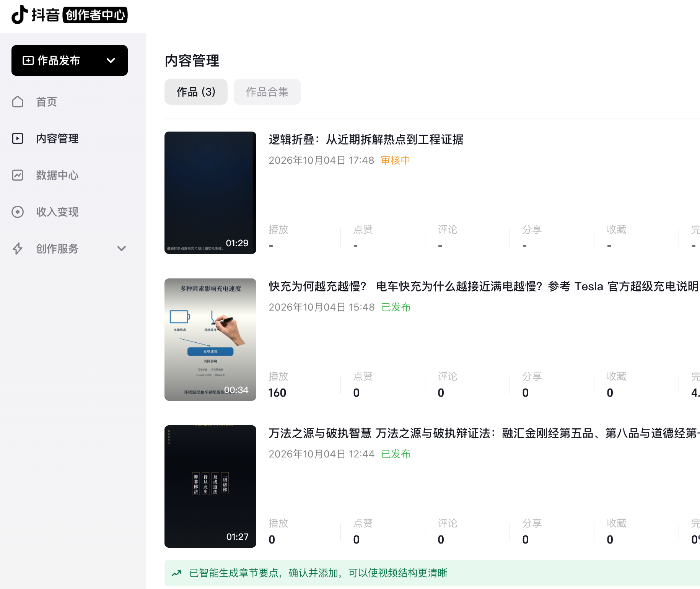This screenshot has height=589, width=700.
Task: Switch to the 作品合集 tab
Action: coord(267,92)
